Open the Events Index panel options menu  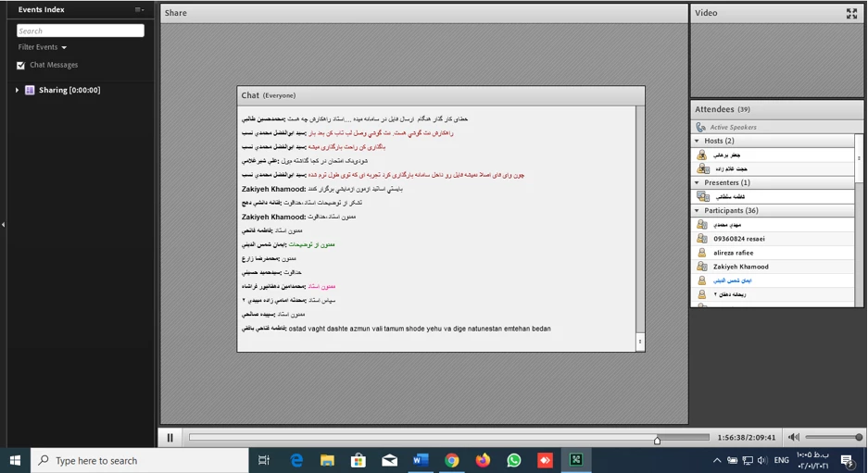pyautogui.click(x=139, y=10)
